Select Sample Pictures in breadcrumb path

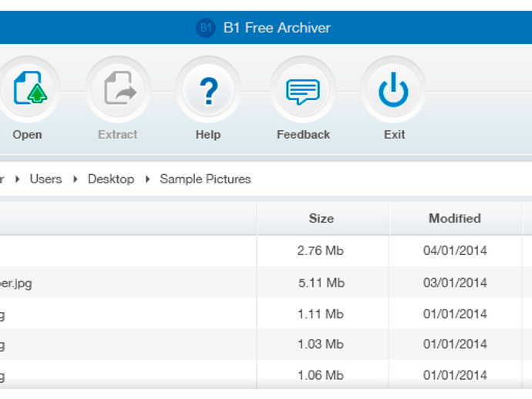point(205,179)
